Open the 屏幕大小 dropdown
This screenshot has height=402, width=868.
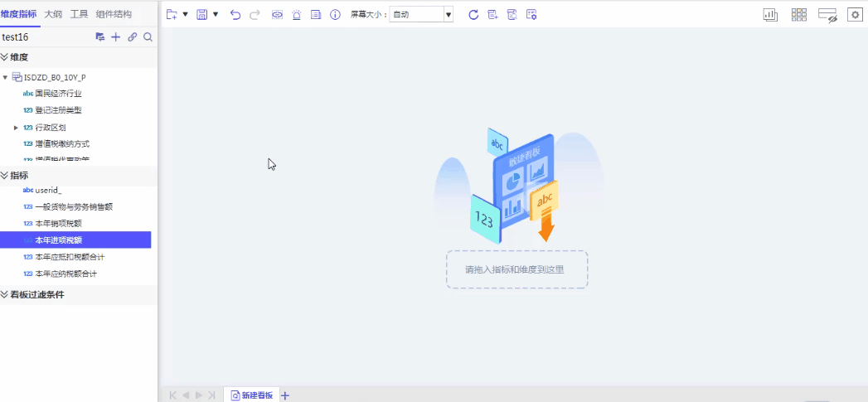point(449,15)
